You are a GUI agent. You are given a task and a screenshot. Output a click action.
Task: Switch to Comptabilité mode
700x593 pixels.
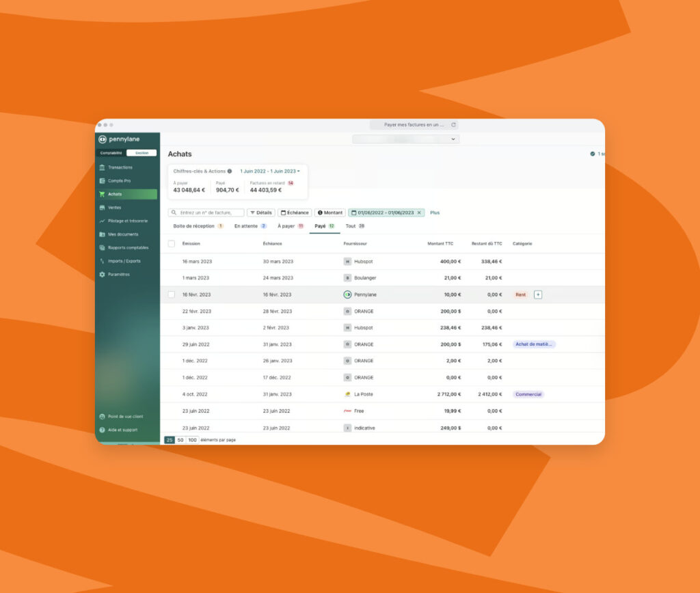[111, 152]
